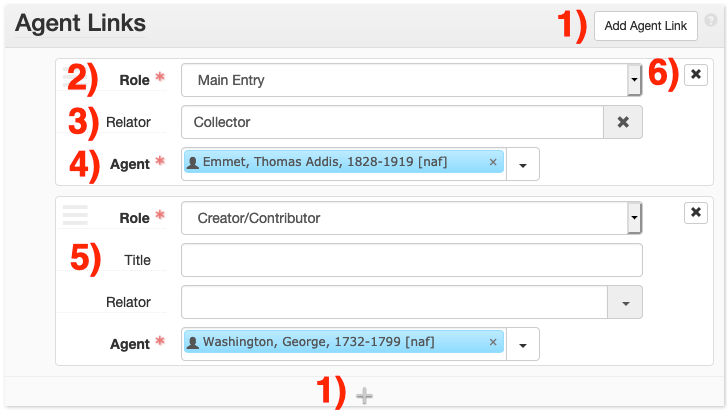727x413 pixels.
Task: Grab the drag handle of the Creator/Contributor link
Action: [75, 214]
